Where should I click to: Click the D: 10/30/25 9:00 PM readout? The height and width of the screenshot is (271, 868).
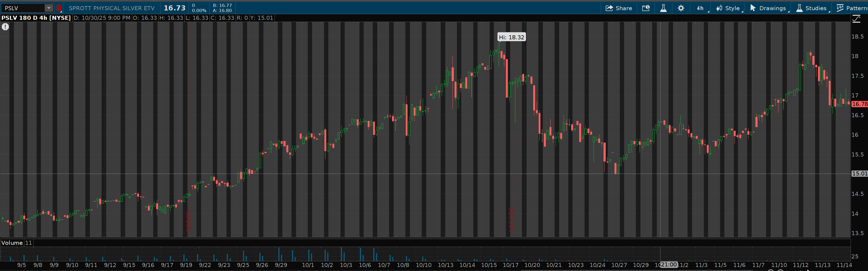point(102,18)
